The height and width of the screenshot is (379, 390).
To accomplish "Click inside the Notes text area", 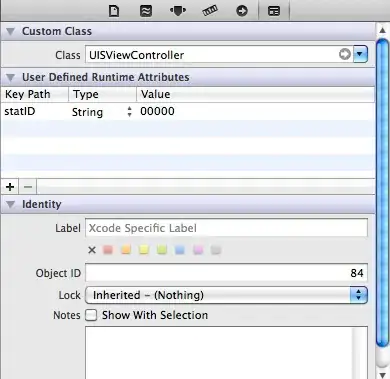I will click(x=226, y=353).
